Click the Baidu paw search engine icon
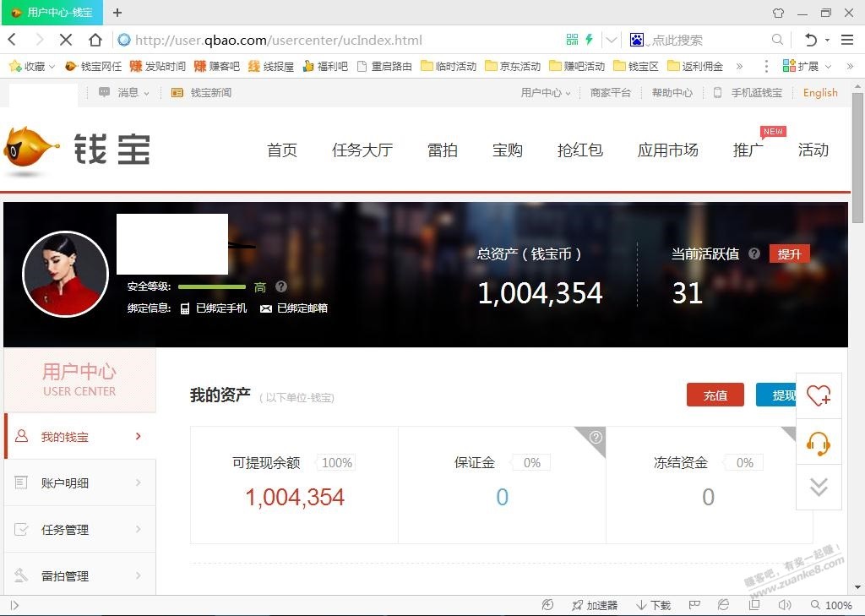This screenshot has height=616, width=865. click(x=637, y=40)
